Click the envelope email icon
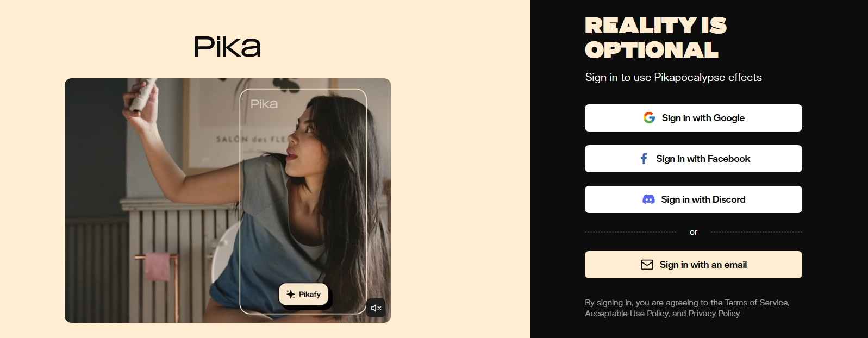Screen dimensions: 868x338 tap(647, 265)
